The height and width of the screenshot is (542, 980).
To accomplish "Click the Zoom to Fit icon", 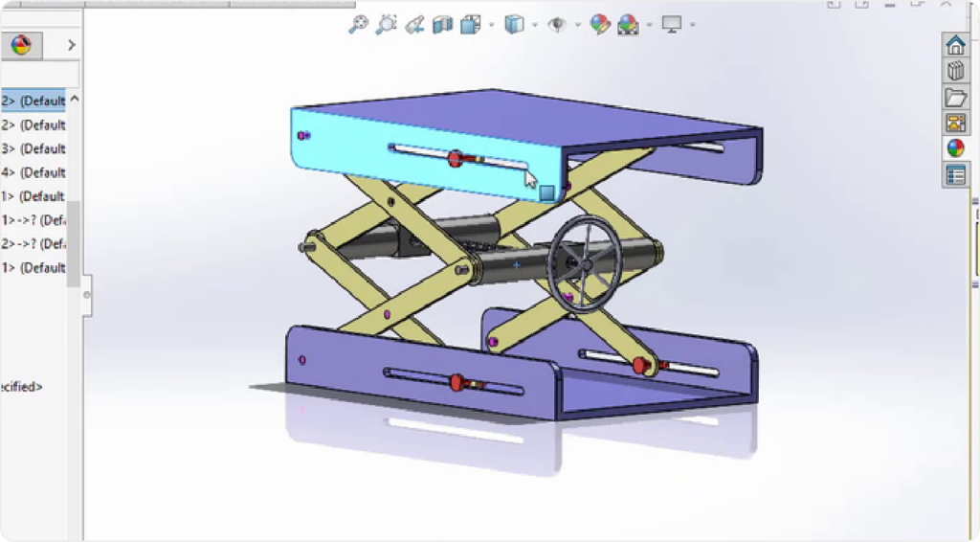I will point(358,25).
